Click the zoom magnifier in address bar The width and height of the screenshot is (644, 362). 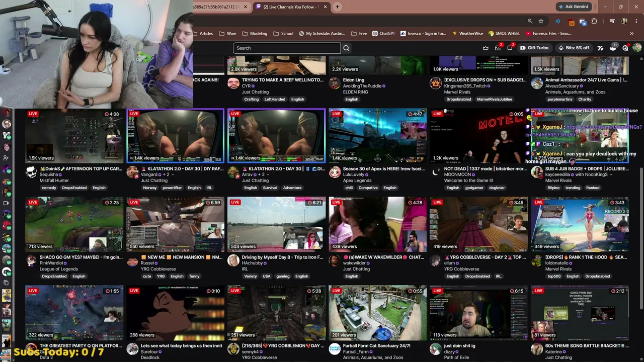coord(530,21)
